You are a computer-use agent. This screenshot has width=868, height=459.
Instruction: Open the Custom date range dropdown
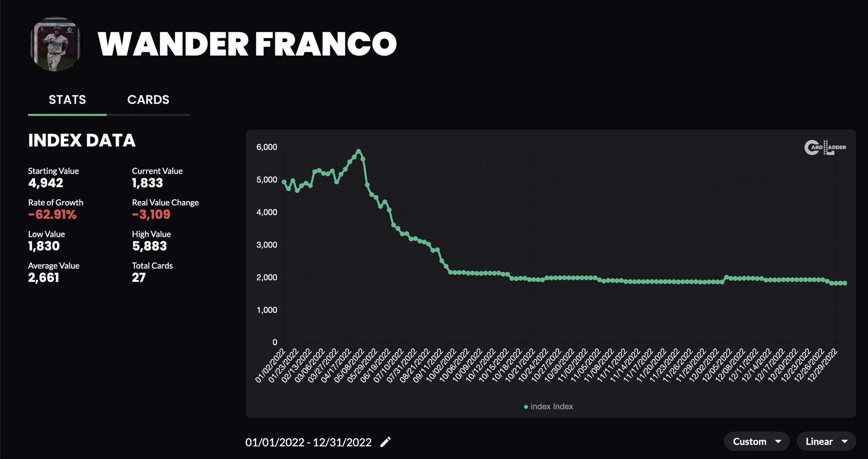tap(752, 442)
